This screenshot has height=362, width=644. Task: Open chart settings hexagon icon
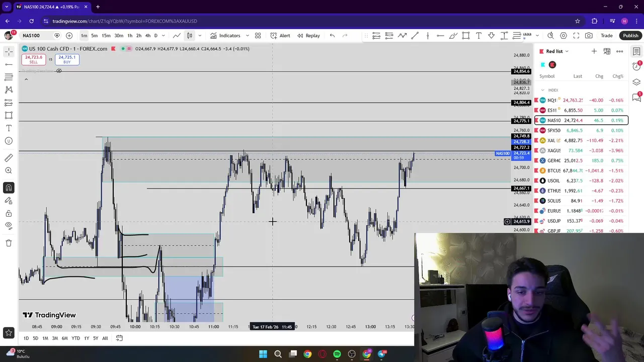point(563,36)
